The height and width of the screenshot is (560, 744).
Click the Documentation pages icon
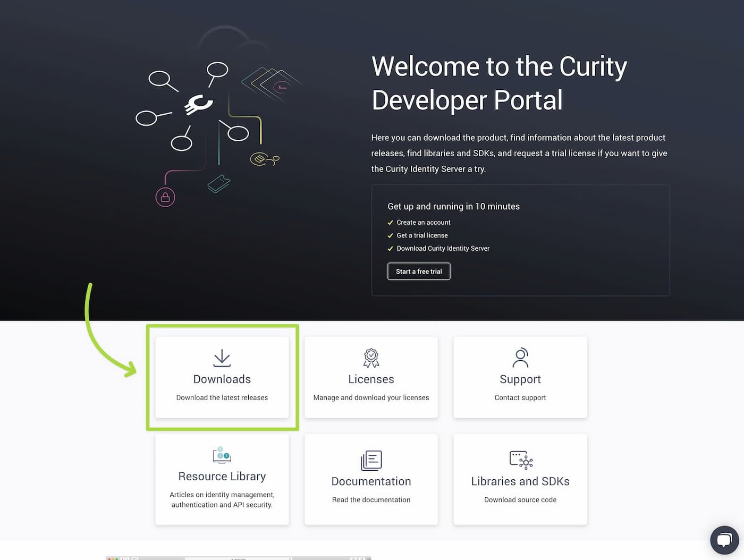pos(371,460)
